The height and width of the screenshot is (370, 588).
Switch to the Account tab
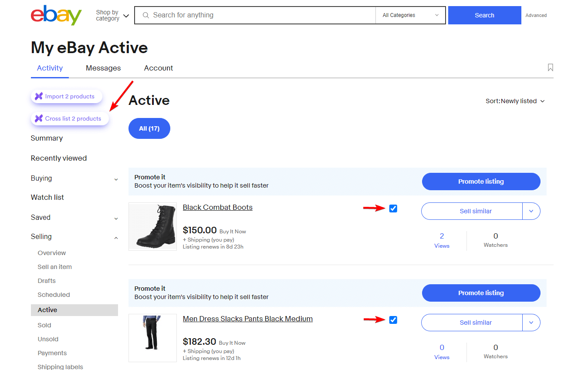158,68
